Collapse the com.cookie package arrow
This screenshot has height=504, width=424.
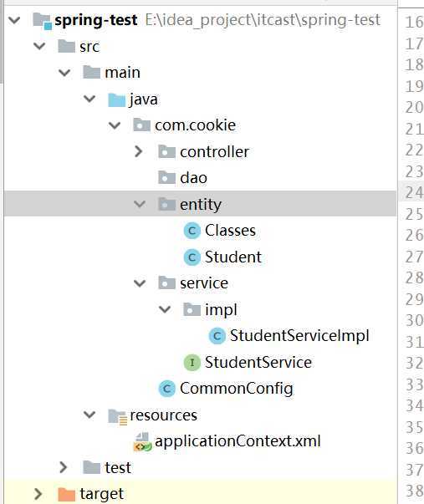(x=115, y=125)
